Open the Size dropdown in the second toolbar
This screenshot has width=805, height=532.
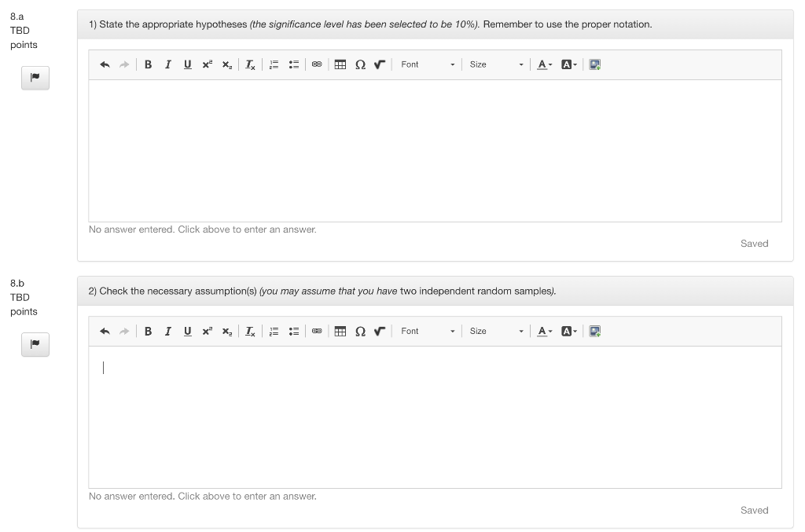[x=495, y=331]
